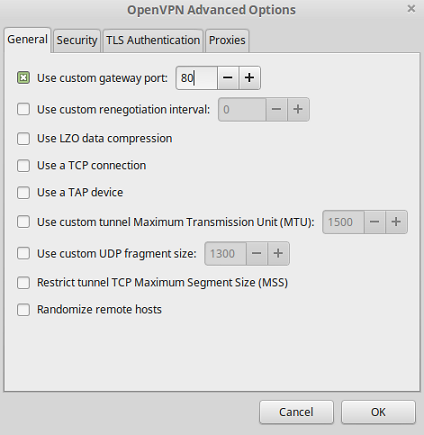
Task: Tick the Use a TAP device option
Action: [x=23, y=192]
